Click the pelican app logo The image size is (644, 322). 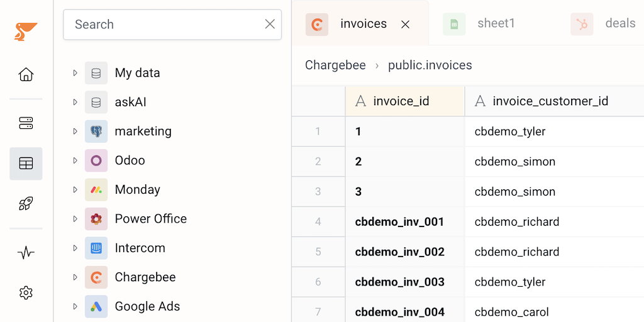click(26, 30)
